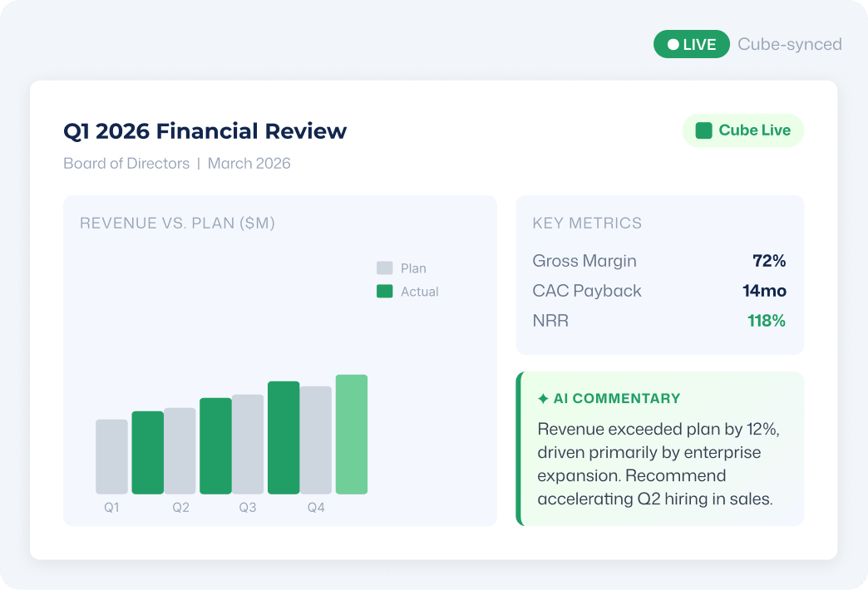
Task: Select the Q2 Actual green bar
Action: tap(216, 446)
